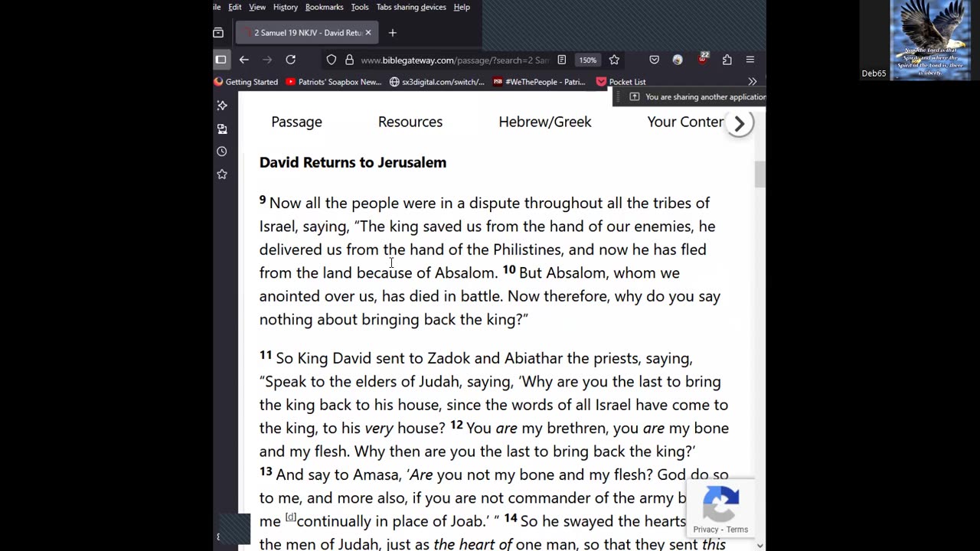
Task: Click the Deb65 eagle profile thumbnail
Action: 930,40
